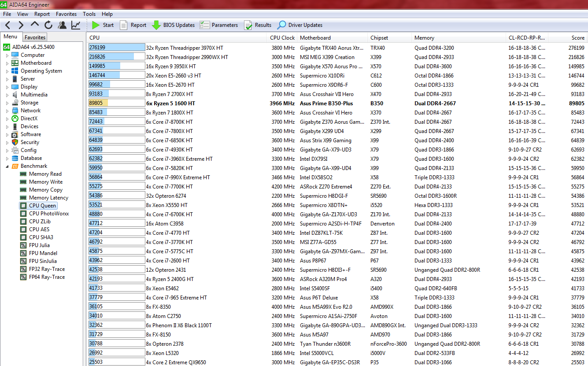This screenshot has height=366, width=588.
Task: Open the graph chart toolbar icon
Action: coord(76,25)
